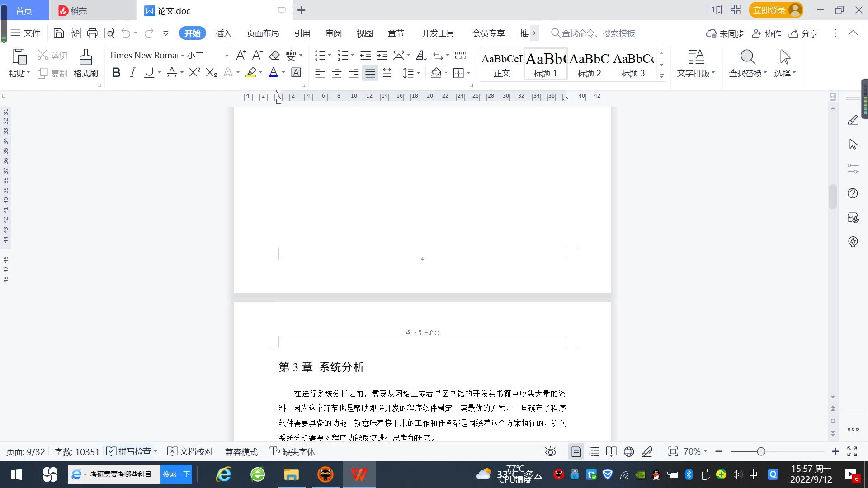
Task: Toggle Bold formatting
Action: (x=116, y=72)
